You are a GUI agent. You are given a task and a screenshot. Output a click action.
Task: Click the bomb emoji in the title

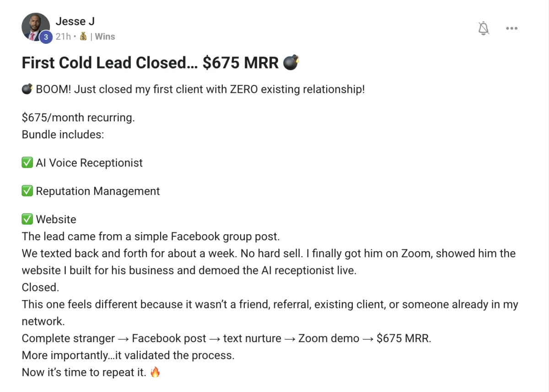coord(291,62)
